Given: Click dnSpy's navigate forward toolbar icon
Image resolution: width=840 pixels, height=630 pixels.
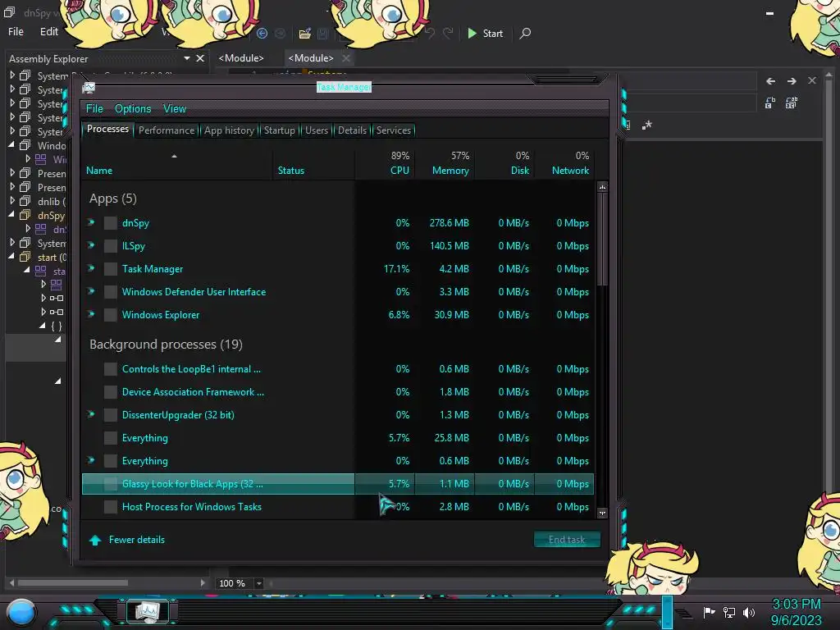Looking at the screenshot, I should click(x=281, y=33).
